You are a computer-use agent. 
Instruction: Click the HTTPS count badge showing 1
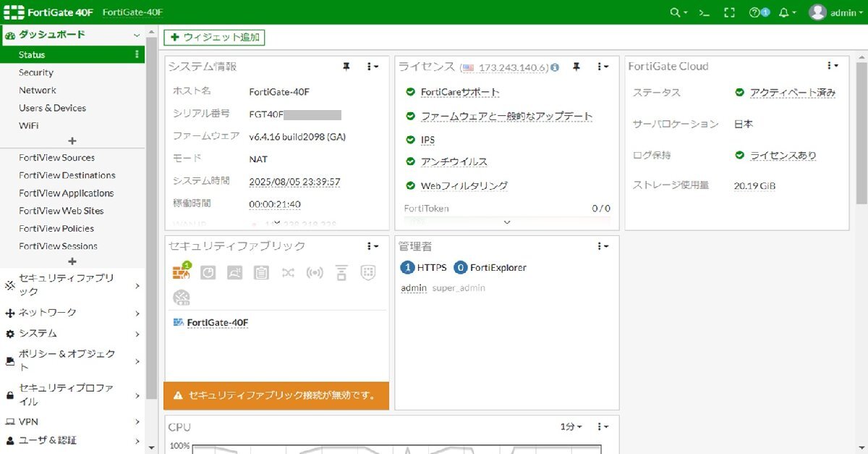coord(407,268)
